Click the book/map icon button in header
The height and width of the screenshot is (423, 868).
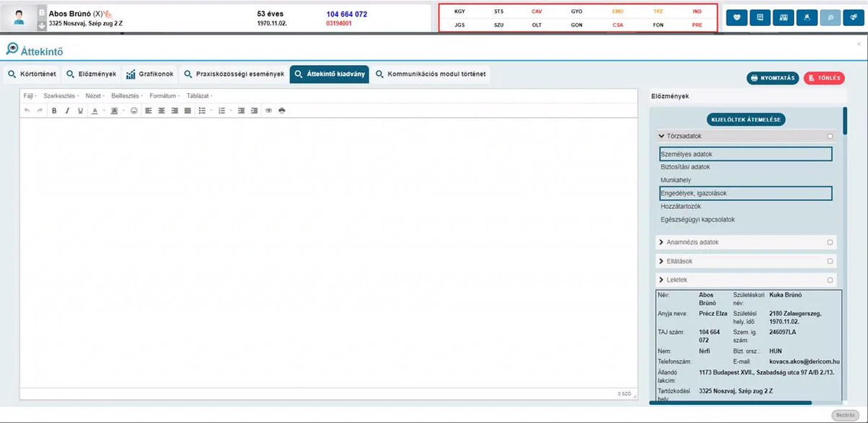783,17
